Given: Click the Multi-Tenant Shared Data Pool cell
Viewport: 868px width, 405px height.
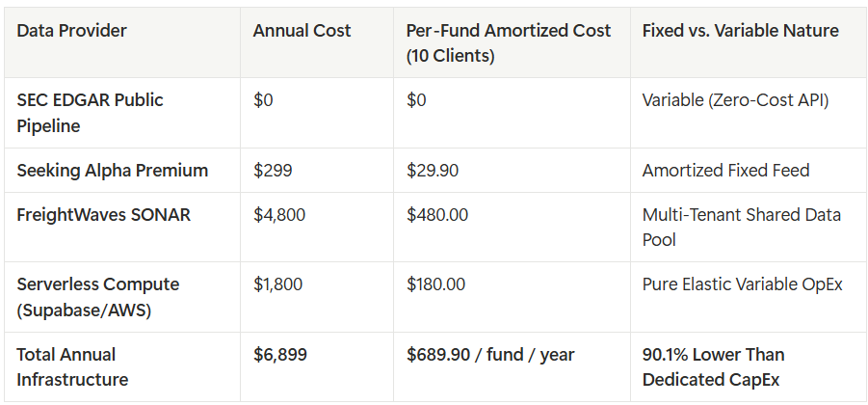Looking at the screenshot, I should 742,228.
